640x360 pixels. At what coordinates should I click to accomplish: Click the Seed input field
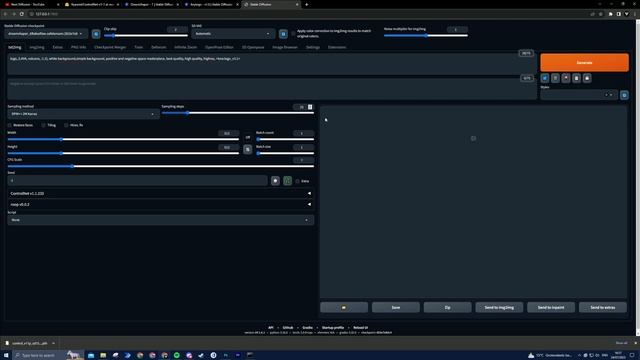138,181
